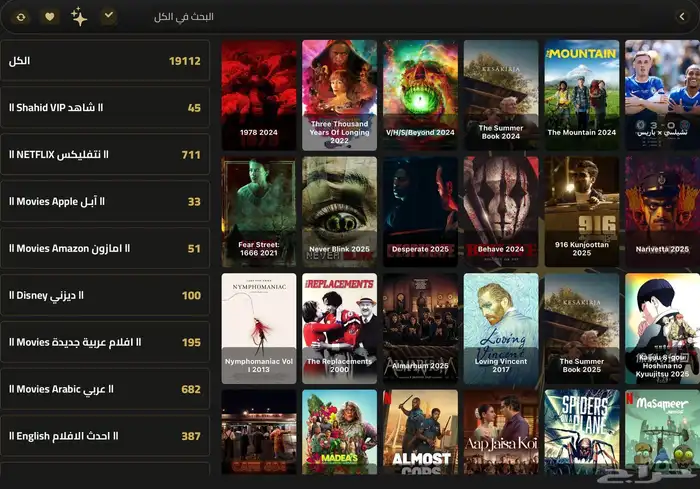Click the back arrow chevron at top right

point(682,17)
